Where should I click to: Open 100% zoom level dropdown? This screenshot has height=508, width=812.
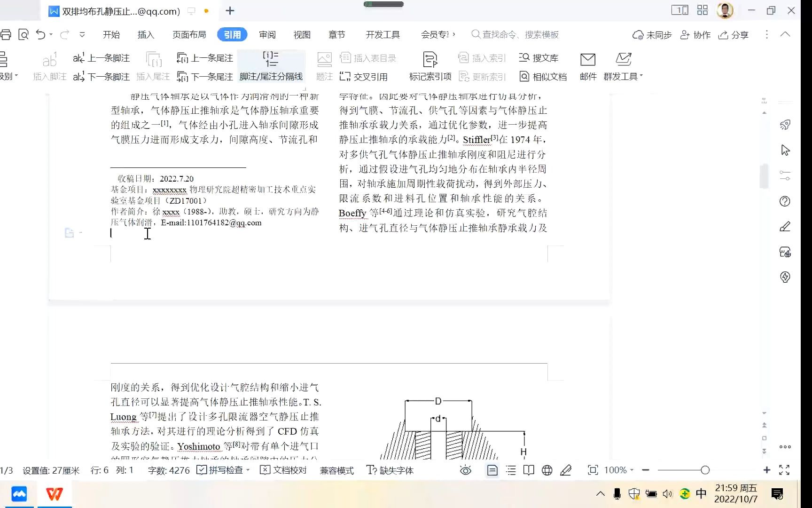tap(619, 470)
